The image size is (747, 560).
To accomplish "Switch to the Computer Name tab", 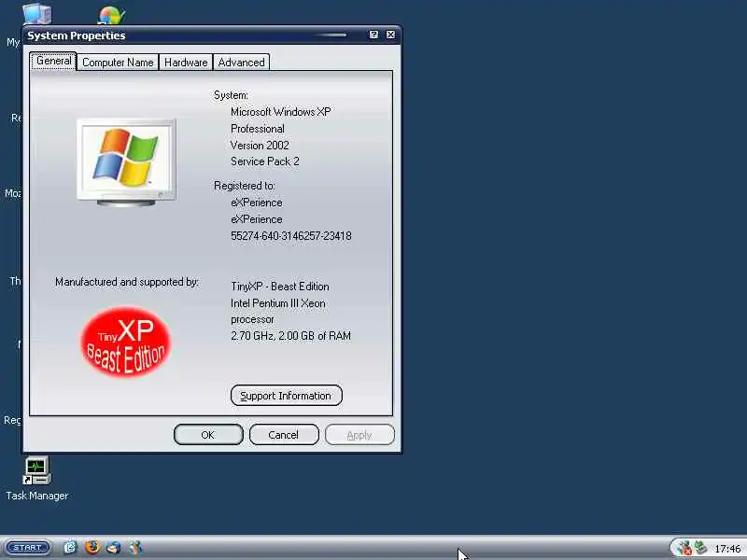I will [x=118, y=63].
